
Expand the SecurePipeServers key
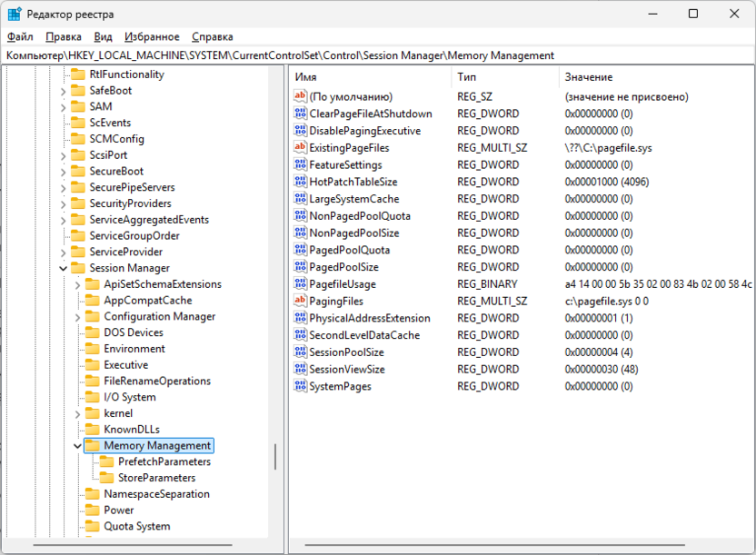pos(64,188)
